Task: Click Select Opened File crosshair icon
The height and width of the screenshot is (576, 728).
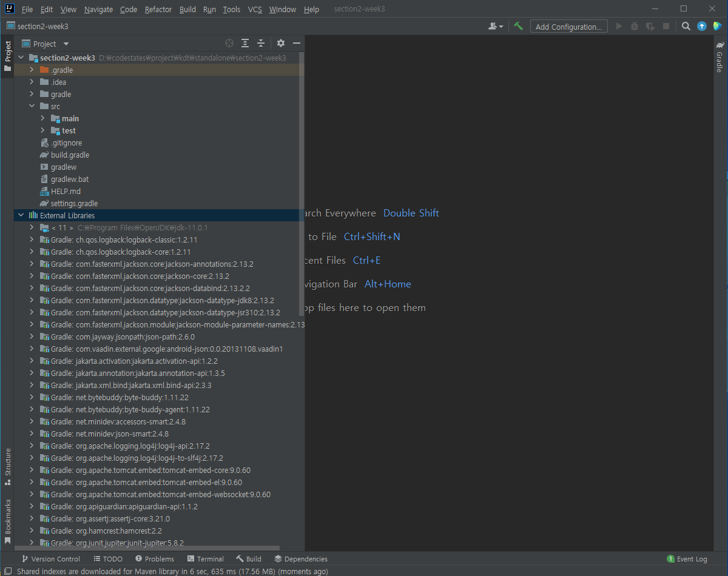Action: (x=229, y=43)
